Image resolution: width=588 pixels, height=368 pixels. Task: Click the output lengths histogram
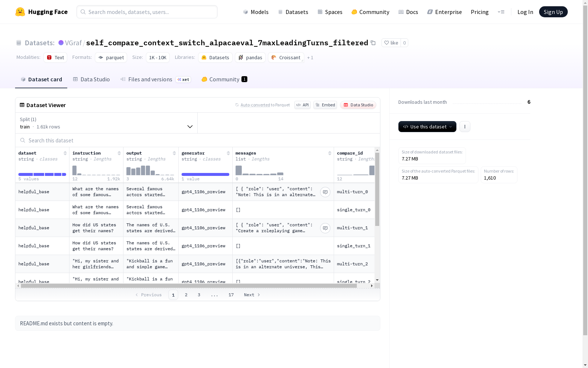click(x=151, y=170)
